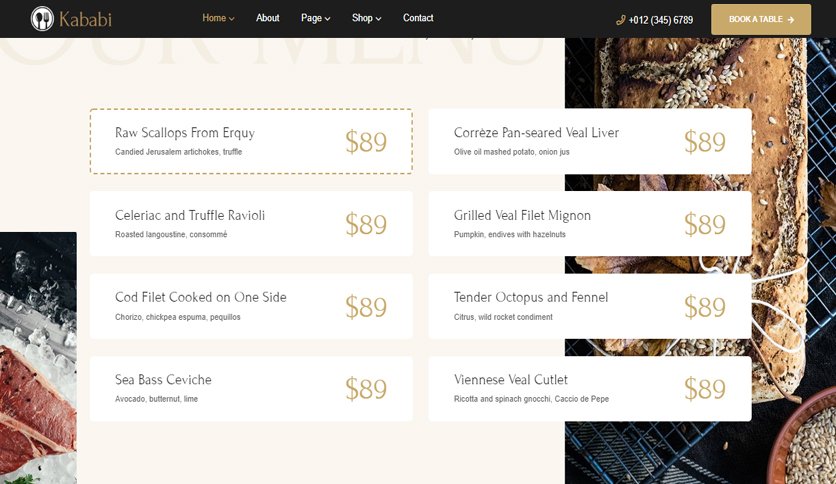836x484 pixels.
Task: Open the Corrèze Pan-seared Veal Liver item
Action: (590, 141)
